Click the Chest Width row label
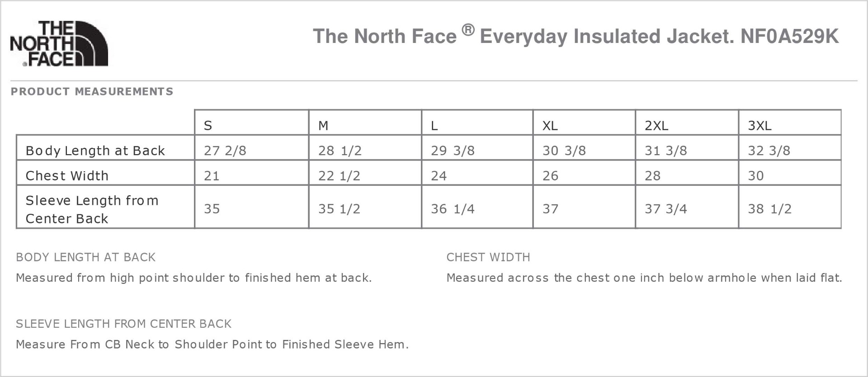Screen dimensions: 868x377 click(67, 175)
